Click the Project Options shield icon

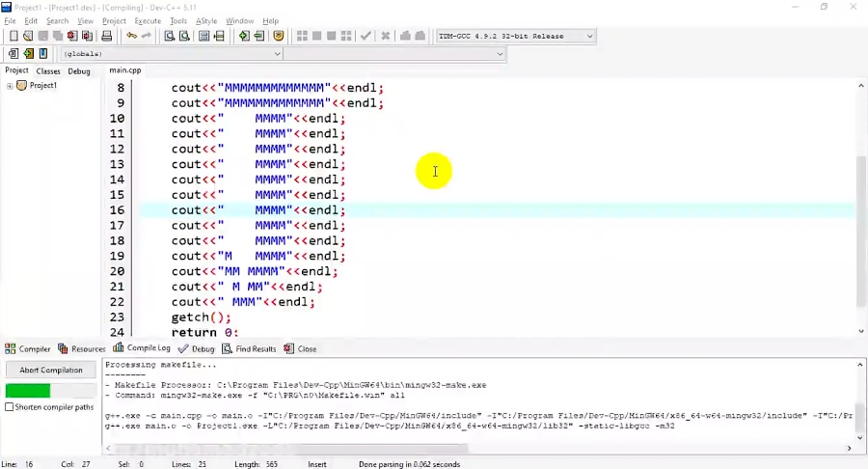coord(279,36)
